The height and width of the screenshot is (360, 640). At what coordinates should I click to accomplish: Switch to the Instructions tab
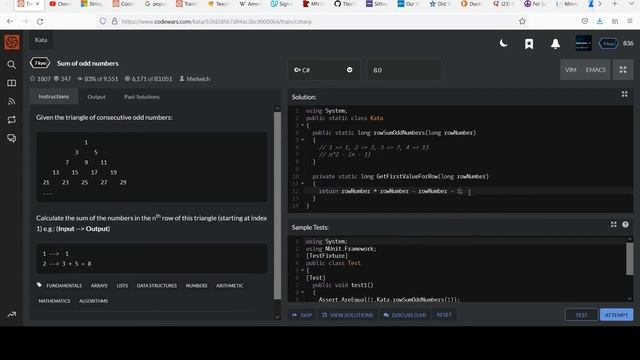pyautogui.click(x=54, y=97)
